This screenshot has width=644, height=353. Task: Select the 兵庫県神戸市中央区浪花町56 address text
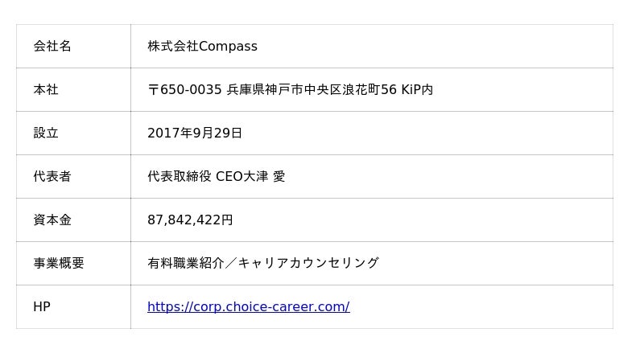pos(312,90)
